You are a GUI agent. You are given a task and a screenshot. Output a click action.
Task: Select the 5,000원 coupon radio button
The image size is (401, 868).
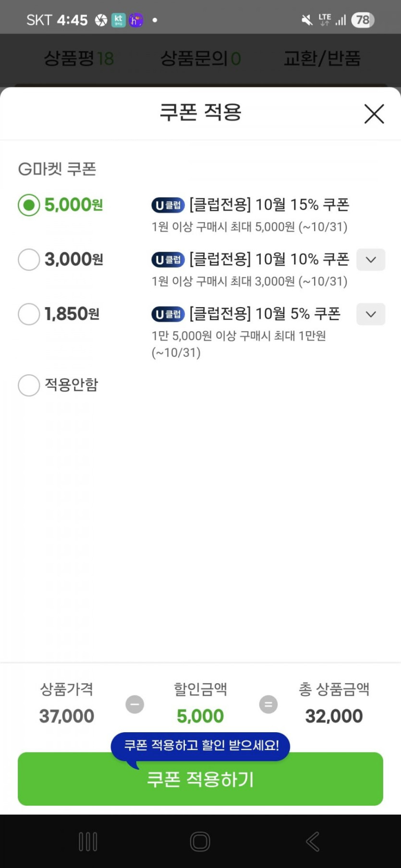point(29,205)
